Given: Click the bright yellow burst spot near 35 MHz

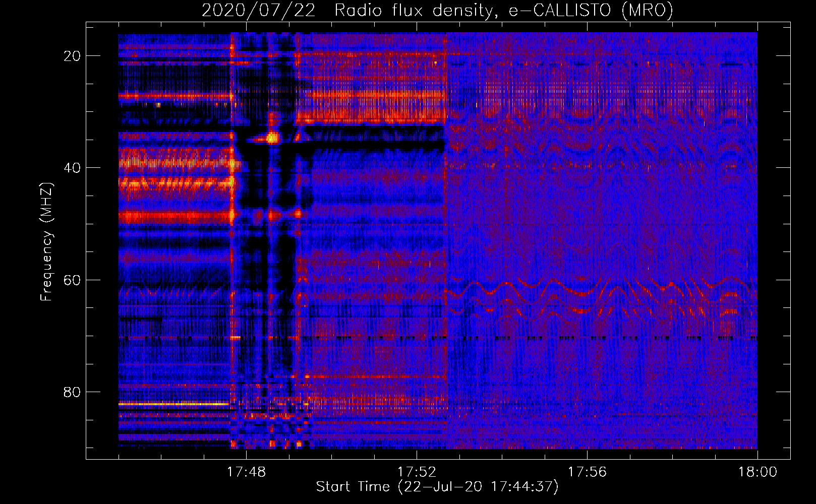Looking at the screenshot, I should point(272,137).
